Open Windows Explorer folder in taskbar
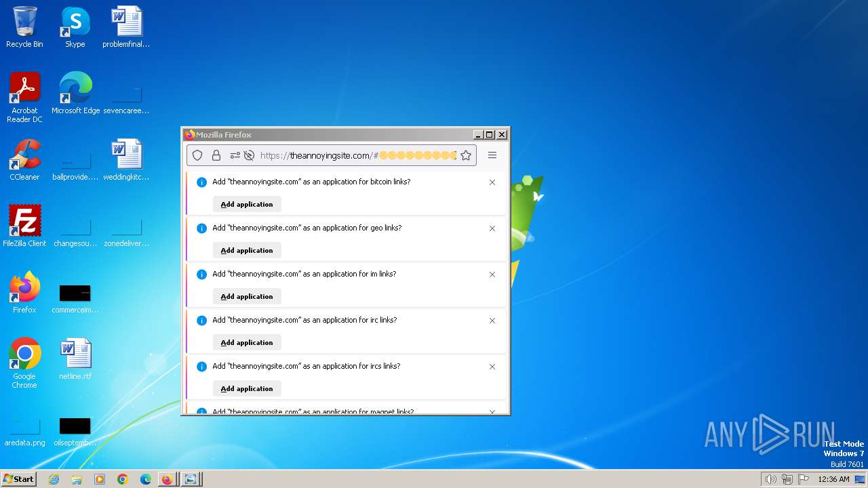The image size is (868, 488). tap(77, 479)
